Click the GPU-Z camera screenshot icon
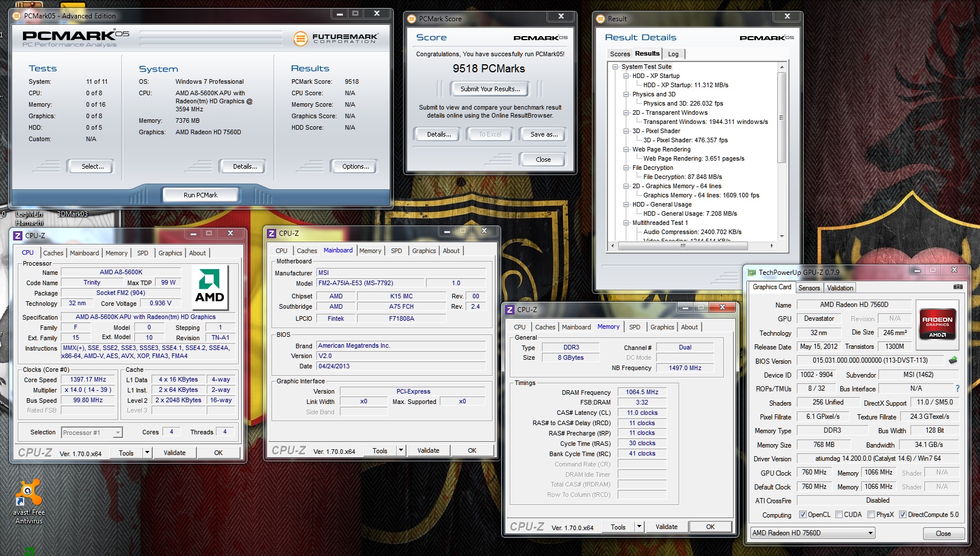The height and width of the screenshot is (556, 980). (958, 287)
